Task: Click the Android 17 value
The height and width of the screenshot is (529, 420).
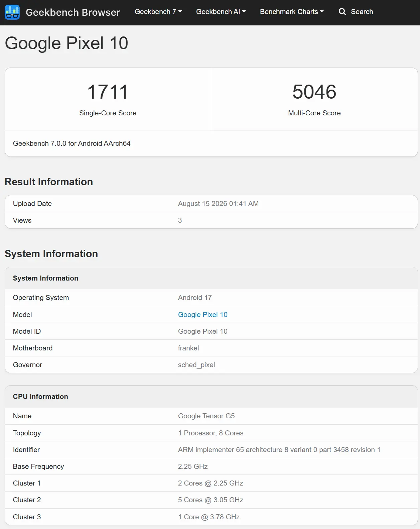Action: (x=195, y=298)
